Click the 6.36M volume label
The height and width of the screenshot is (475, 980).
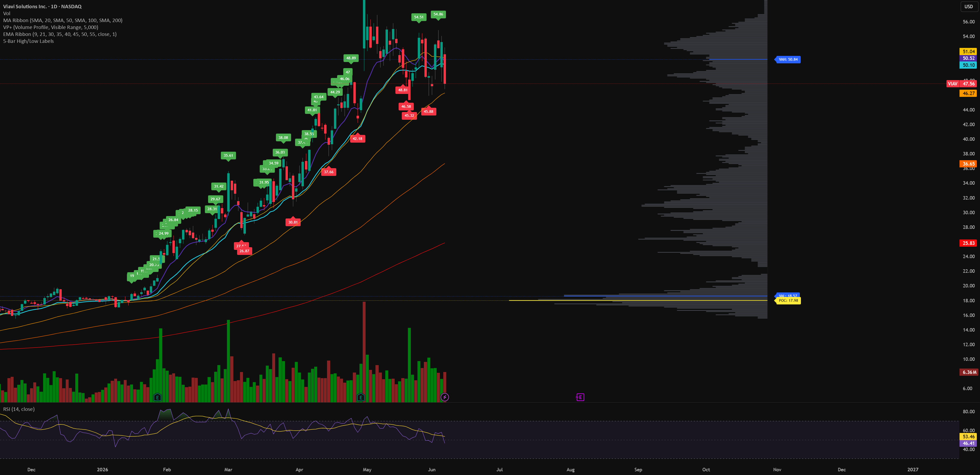click(969, 372)
